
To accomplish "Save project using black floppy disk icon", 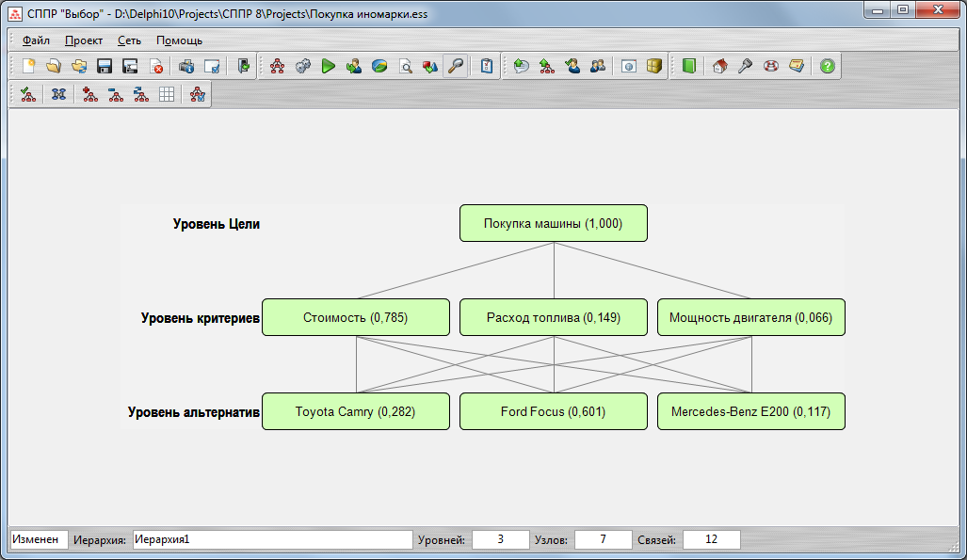I will pyautogui.click(x=105, y=66).
